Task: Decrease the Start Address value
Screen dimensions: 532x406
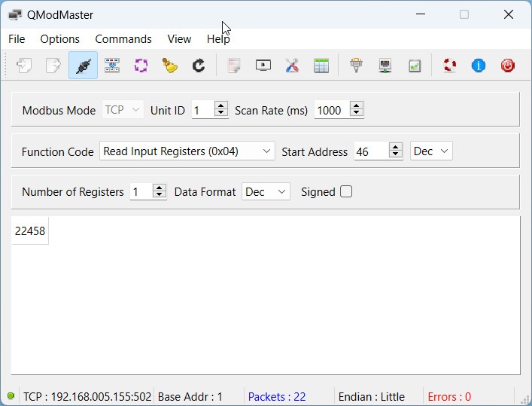Action: click(x=395, y=154)
